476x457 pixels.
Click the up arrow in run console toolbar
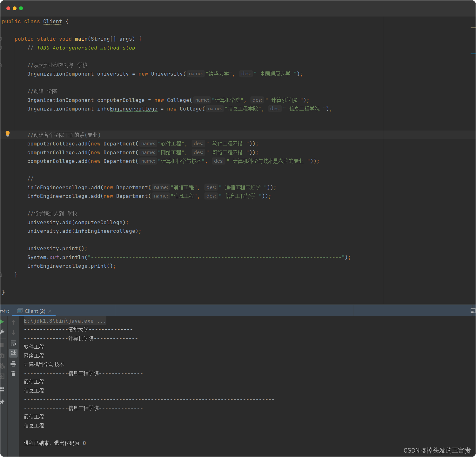[x=13, y=322]
